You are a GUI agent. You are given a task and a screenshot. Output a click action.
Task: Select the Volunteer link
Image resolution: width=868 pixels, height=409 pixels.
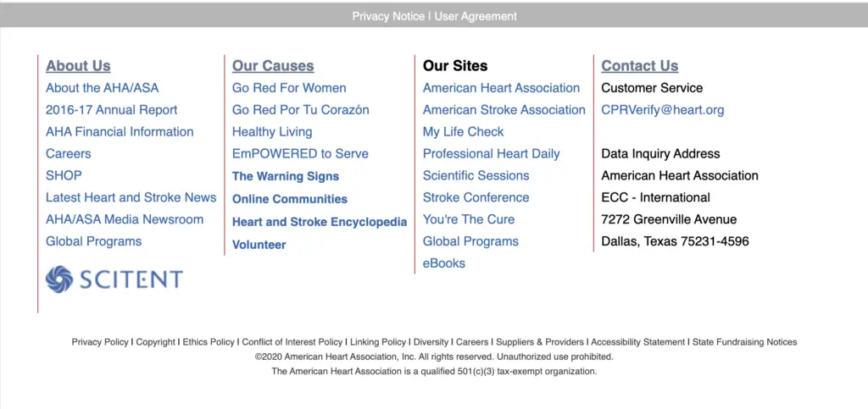pos(259,245)
